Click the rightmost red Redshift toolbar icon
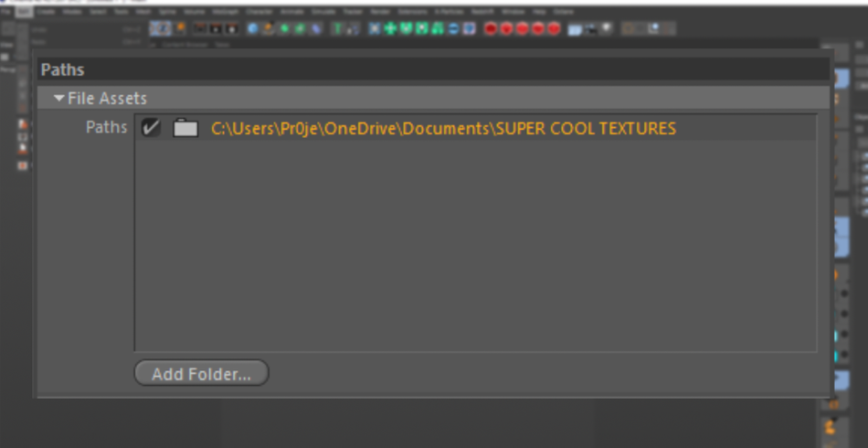 coord(554,28)
